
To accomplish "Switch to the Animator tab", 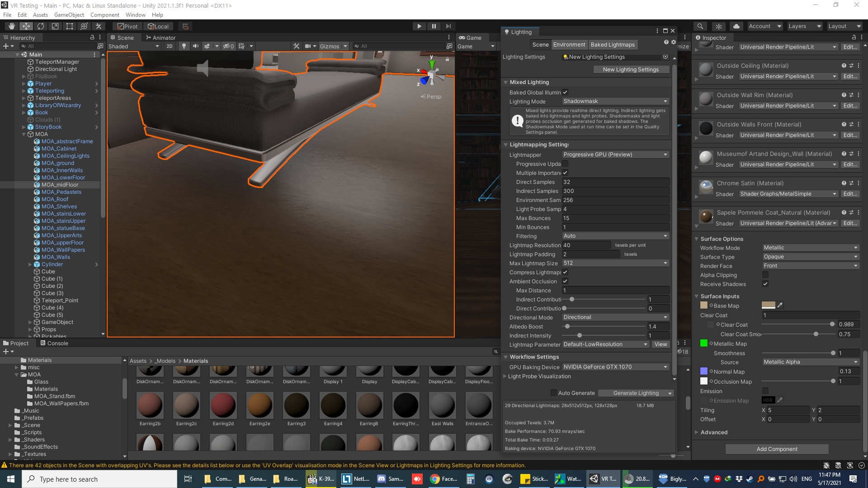I will coord(160,38).
